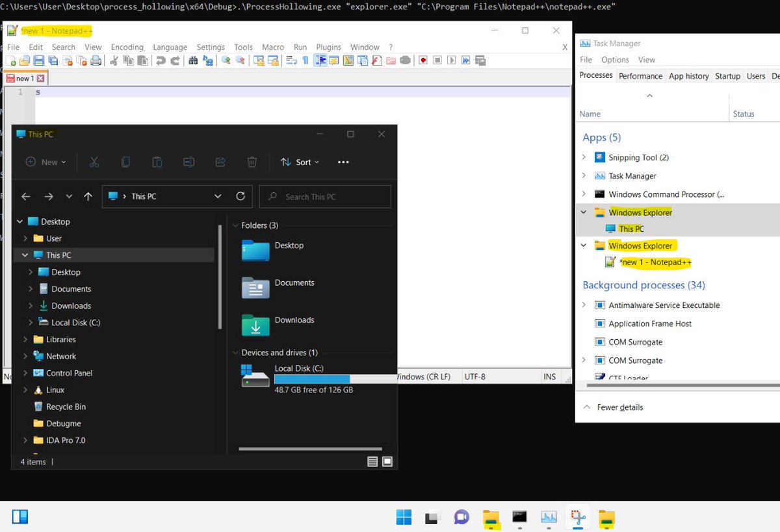Collapse the Folders (3) group in File Explorer
The height and width of the screenshot is (532, 780).
click(235, 225)
